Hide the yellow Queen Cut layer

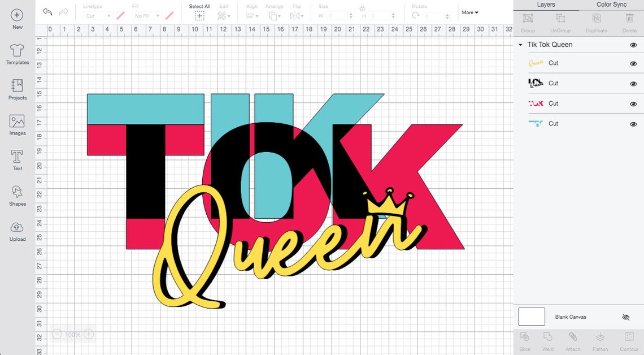[x=633, y=64]
